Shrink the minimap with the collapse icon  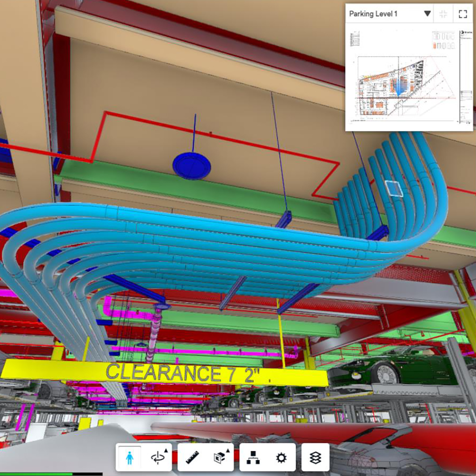(x=443, y=14)
